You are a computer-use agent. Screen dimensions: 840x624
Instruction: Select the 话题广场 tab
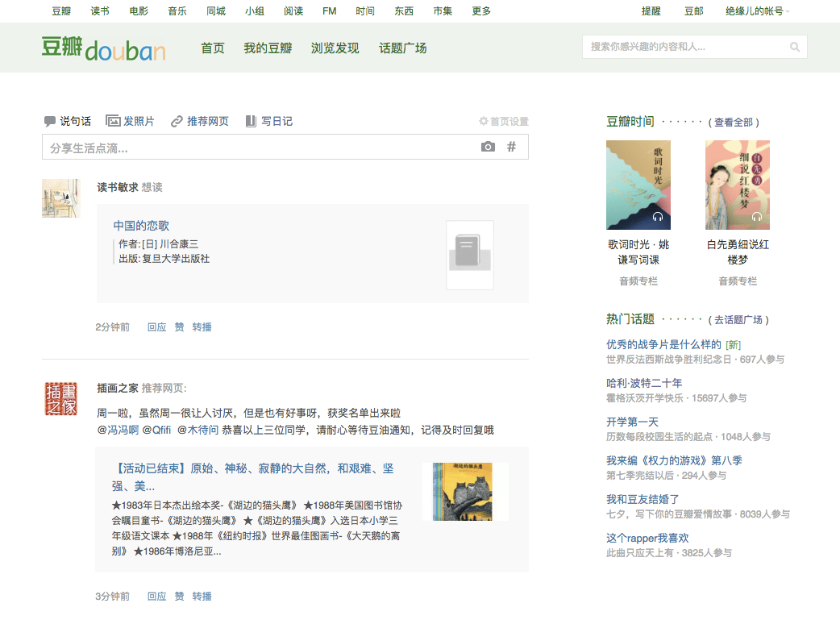(x=403, y=48)
